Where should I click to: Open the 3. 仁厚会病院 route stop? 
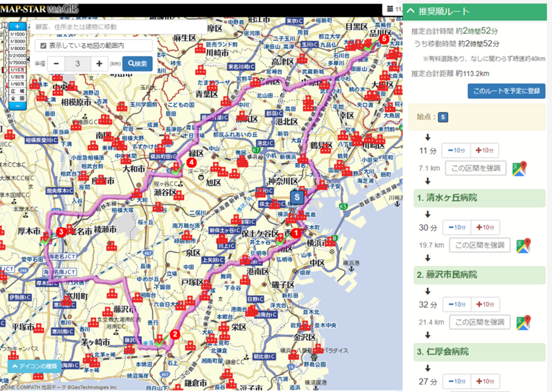(480, 352)
